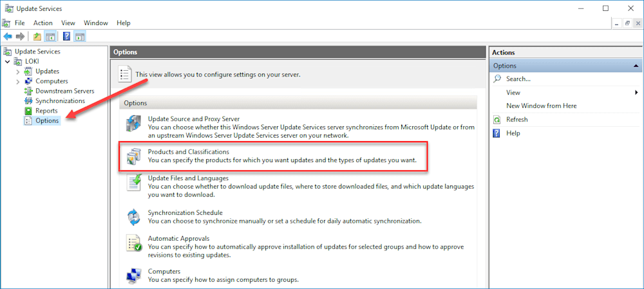The height and width of the screenshot is (289, 644).
Task: Click the Update Source and Proxy Server icon
Action: tap(134, 124)
